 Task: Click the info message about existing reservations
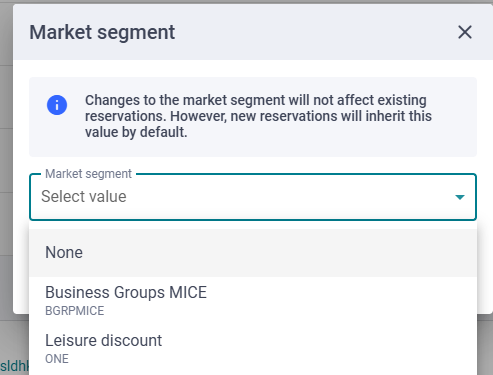(x=258, y=116)
